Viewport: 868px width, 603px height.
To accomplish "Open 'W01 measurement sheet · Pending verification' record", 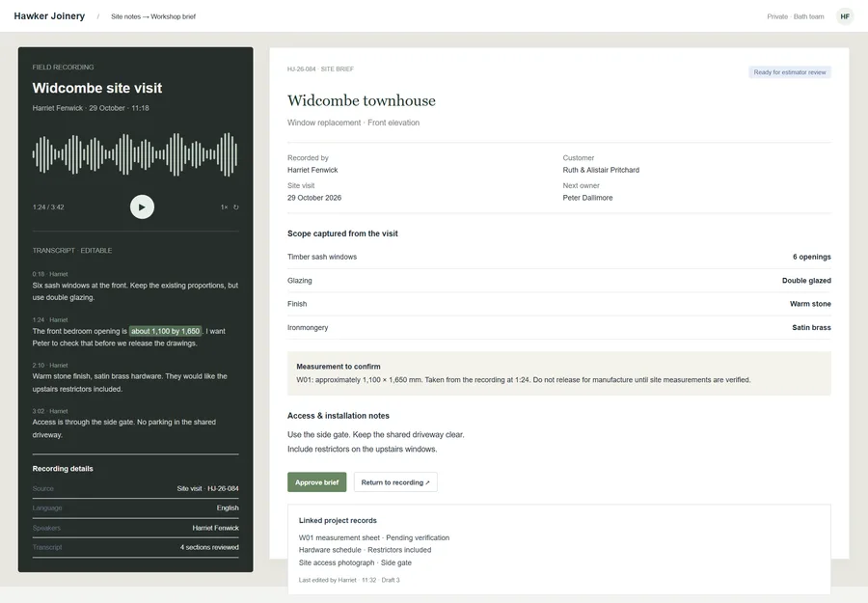I will (x=373, y=537).
